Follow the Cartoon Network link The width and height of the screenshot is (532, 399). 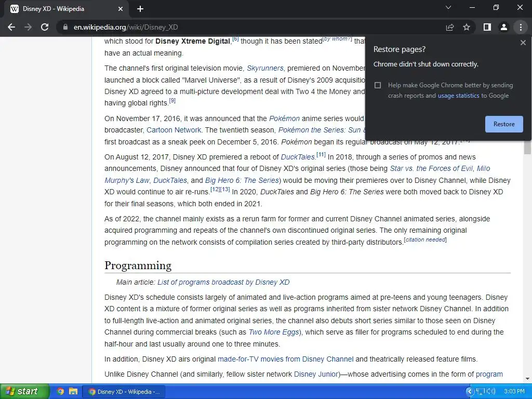(174, 130)
